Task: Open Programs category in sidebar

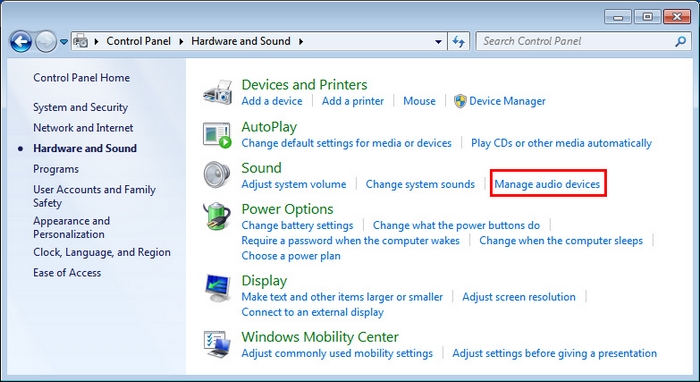Action: (x=56, y=169)
